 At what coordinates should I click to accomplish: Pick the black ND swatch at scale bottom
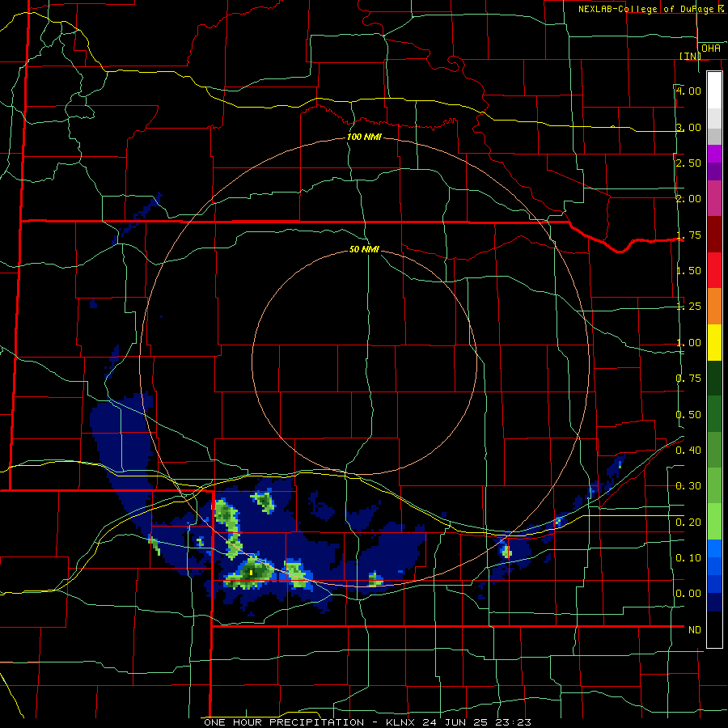point(714,629)
